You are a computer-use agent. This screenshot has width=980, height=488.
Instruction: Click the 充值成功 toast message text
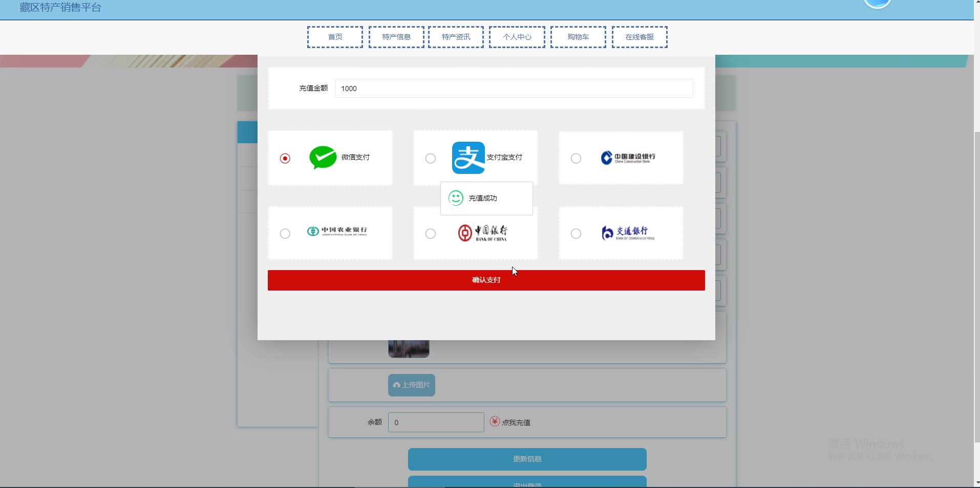click(x=483, y=198)
